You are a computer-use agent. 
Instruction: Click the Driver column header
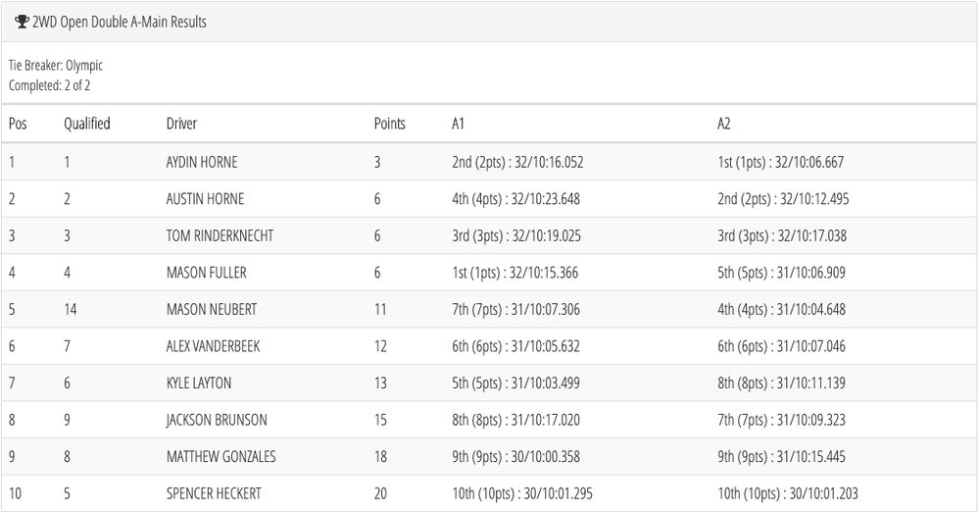click(181, 124)
